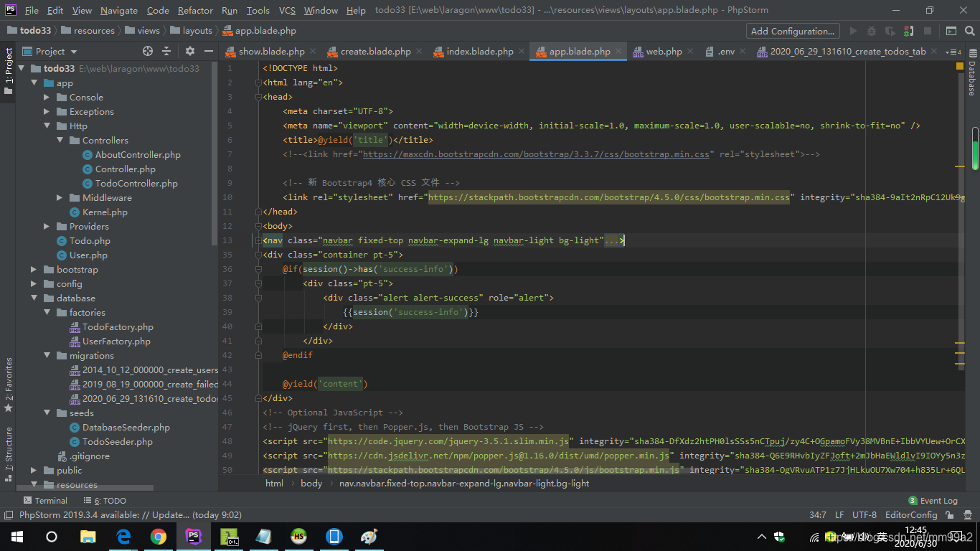Open the VCS menu

tap(287, 10)
